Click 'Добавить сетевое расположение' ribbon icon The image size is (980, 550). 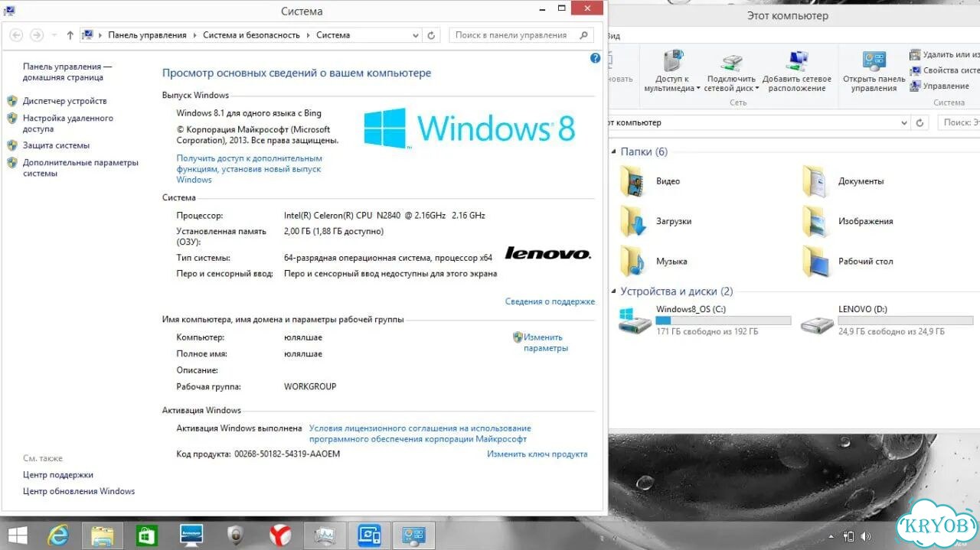click(x=797, y=61)
